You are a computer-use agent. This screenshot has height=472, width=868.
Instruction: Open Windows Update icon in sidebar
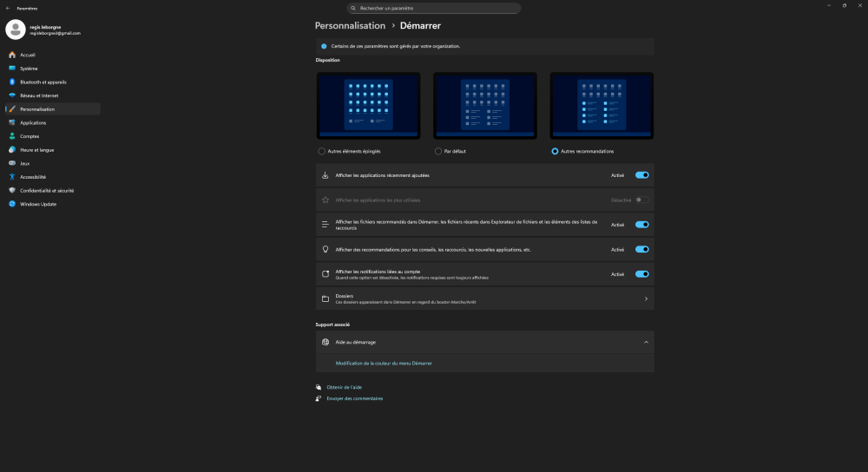tap(12, 204)
